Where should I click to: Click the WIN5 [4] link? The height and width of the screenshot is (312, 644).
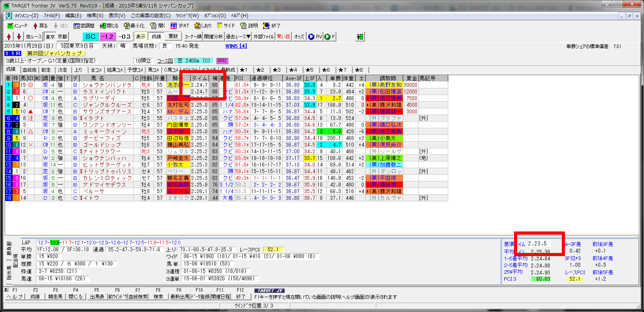pyautogui.click(x=236, y=46)
